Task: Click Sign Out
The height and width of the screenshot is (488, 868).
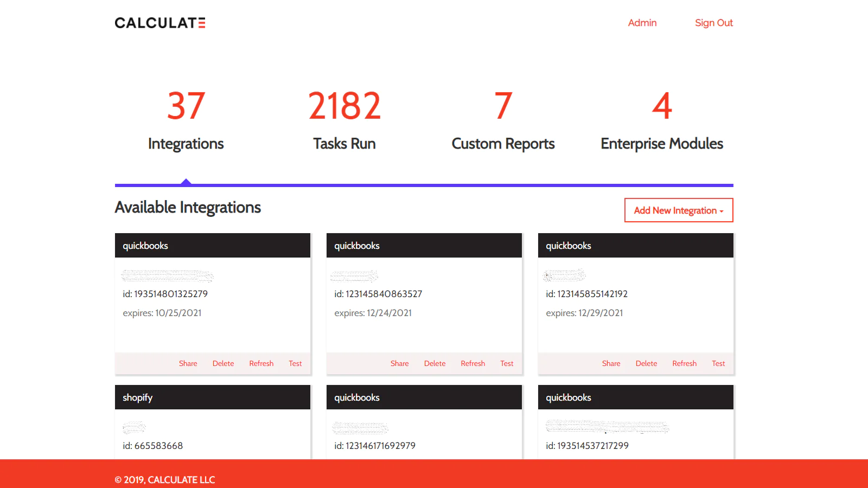Action: [x=714, y=23]
